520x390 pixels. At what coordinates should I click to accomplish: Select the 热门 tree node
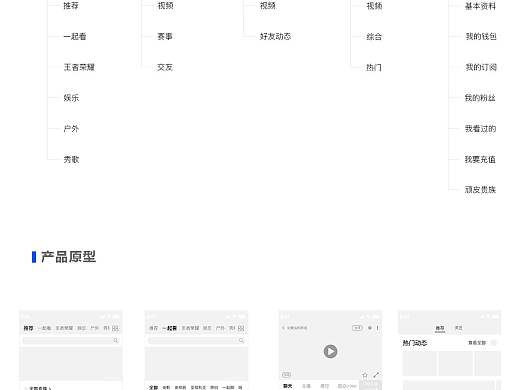[x=374, y=67]
